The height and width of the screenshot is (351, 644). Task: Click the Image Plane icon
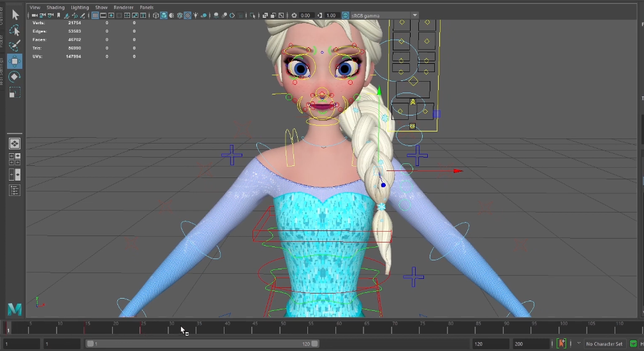point(66,15)
